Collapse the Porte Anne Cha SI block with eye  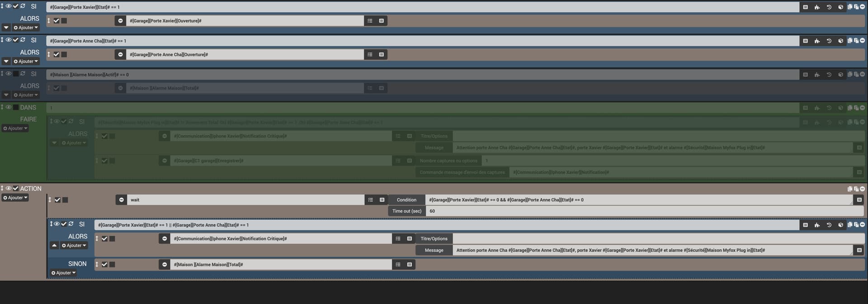click(x=8, y=40)
